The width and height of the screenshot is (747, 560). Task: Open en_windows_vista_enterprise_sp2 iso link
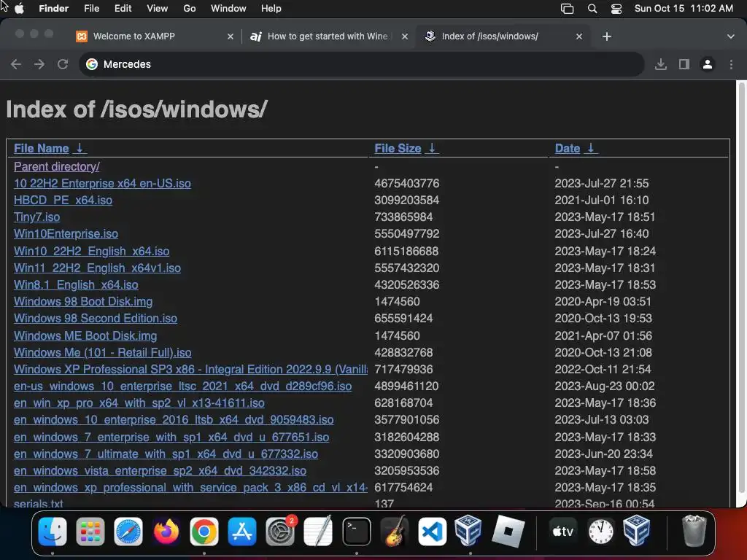[x=160, y=471]
